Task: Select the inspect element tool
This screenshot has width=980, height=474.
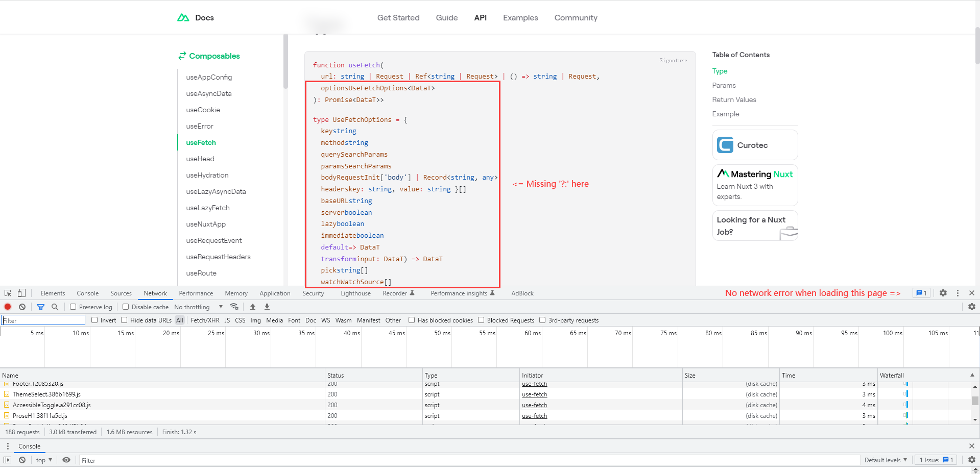Action: point(7,293)
